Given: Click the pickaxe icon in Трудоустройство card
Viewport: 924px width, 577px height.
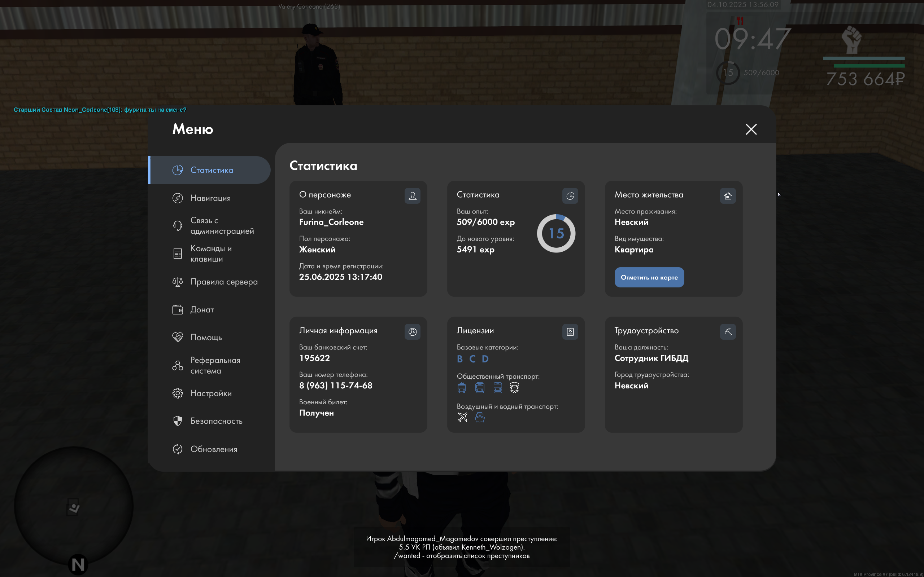Looking at the screenshot, I should tap(728, 332).
